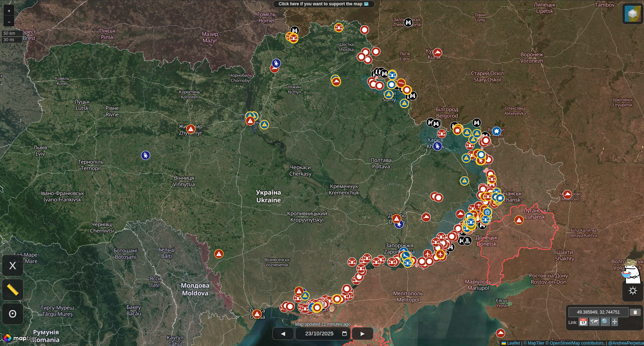
Task: Click the cartoon mascot character icon
Action: [632, 272]
